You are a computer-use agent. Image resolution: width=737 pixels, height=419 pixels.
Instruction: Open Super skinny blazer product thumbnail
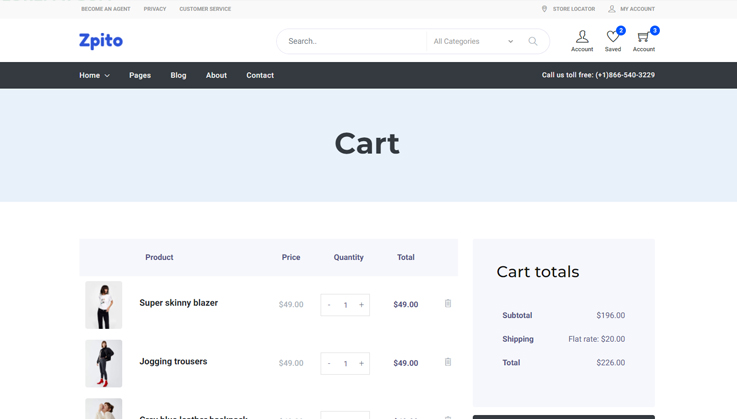104,304
